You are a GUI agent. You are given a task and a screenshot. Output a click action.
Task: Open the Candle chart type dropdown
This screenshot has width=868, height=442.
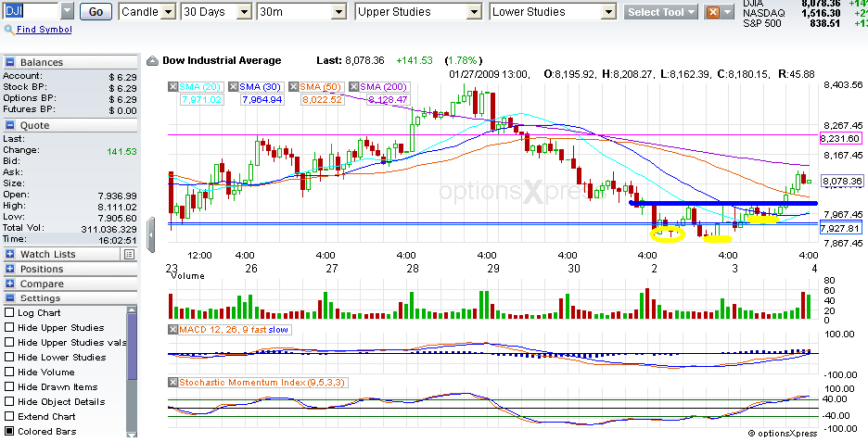pos(170,12)
